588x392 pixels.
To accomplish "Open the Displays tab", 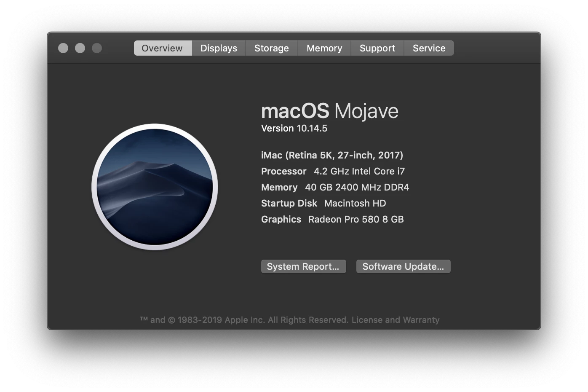I will pos(219,48).
